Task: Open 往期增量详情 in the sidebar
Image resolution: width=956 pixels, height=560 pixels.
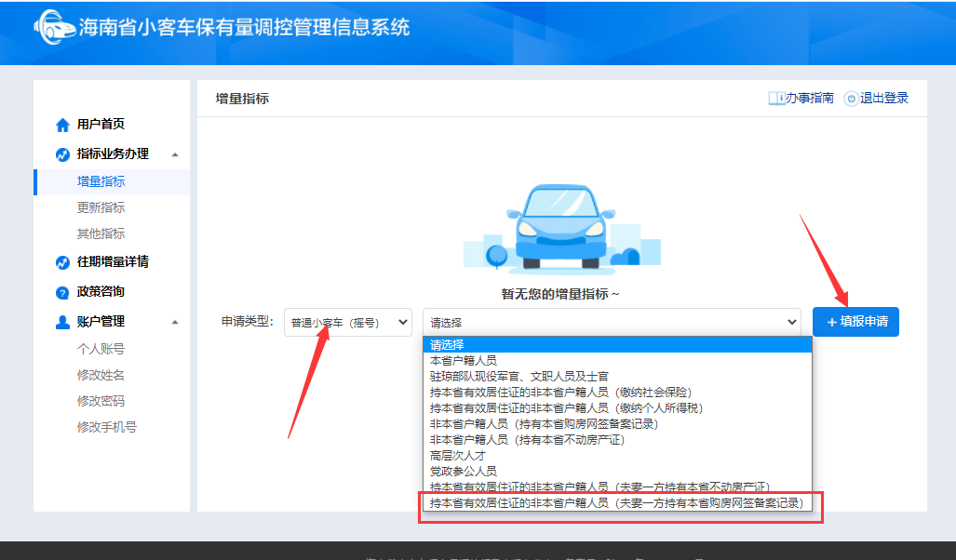Action: (113, 262)
